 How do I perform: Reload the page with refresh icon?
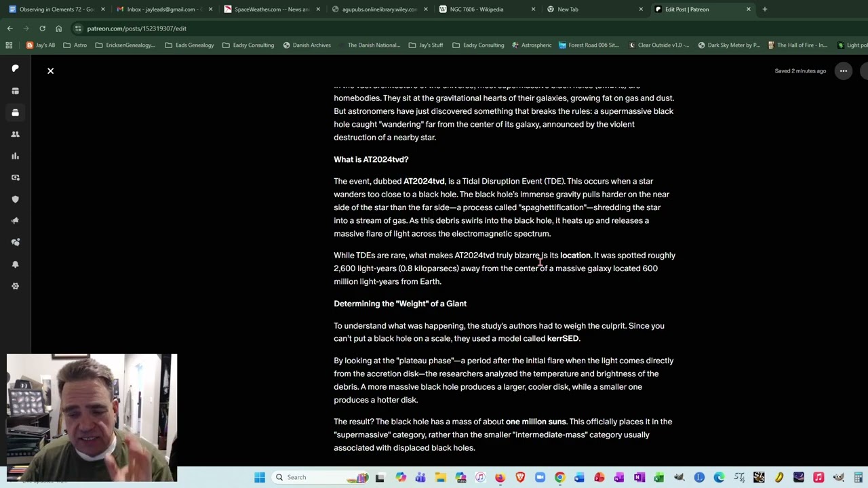pos(42,28)
